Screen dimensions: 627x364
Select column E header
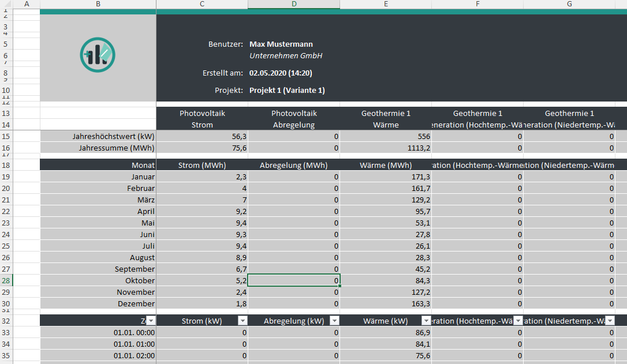[x=386, y=4]
